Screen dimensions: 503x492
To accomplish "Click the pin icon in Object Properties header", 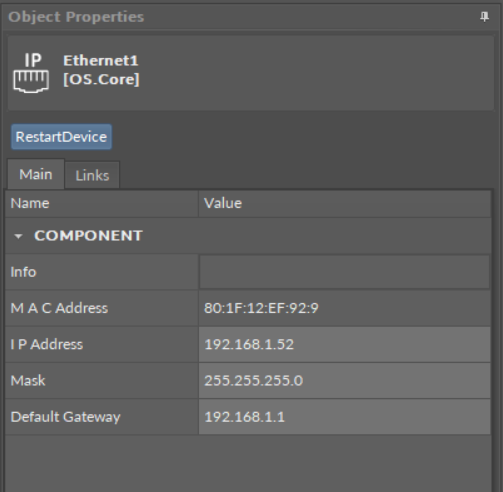I will click(x=484, y=16).
